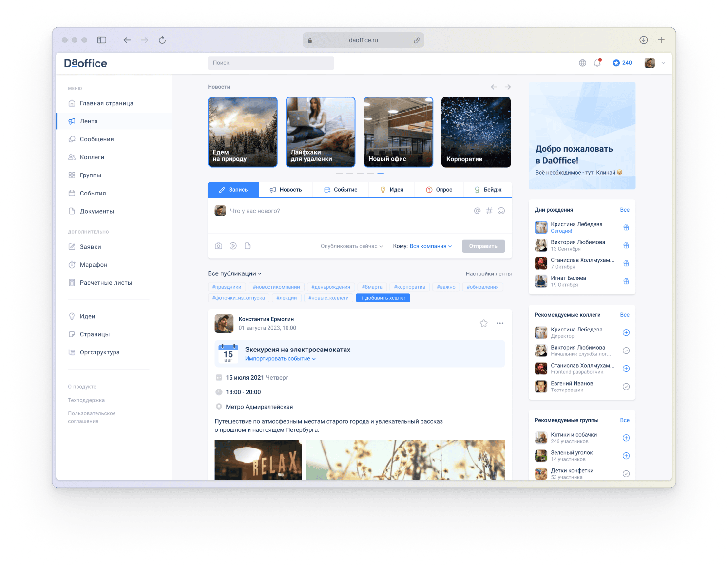The width and height of the screenshot is (728, 565).
Task: Open the three-dots menu on Konstantin's post
Action: click(x=500, y=323)
